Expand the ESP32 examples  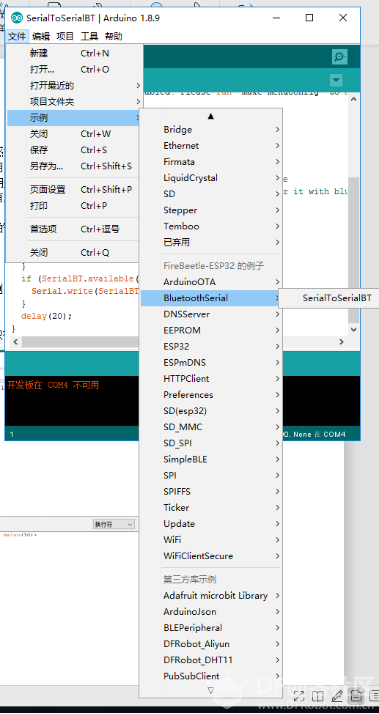pyautogui.click(x=211, y=347)
